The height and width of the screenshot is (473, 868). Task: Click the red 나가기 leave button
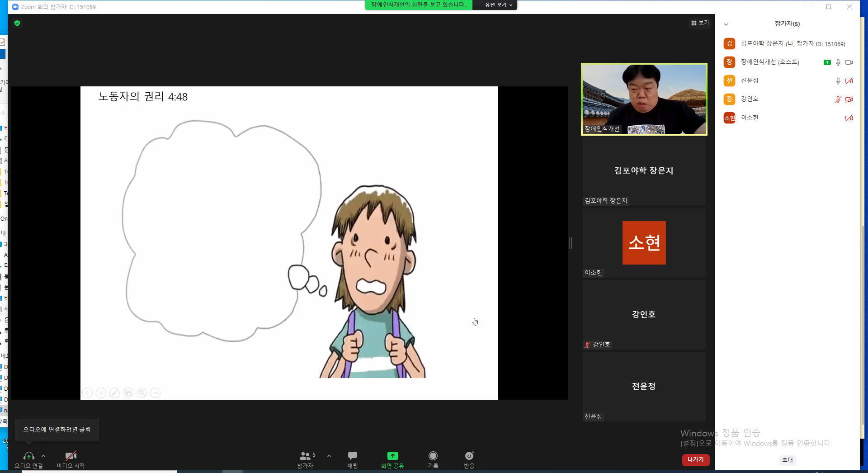696,459
